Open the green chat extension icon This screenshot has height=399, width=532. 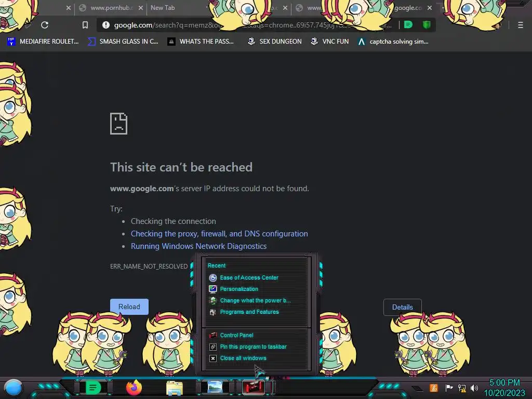[408, 24]
